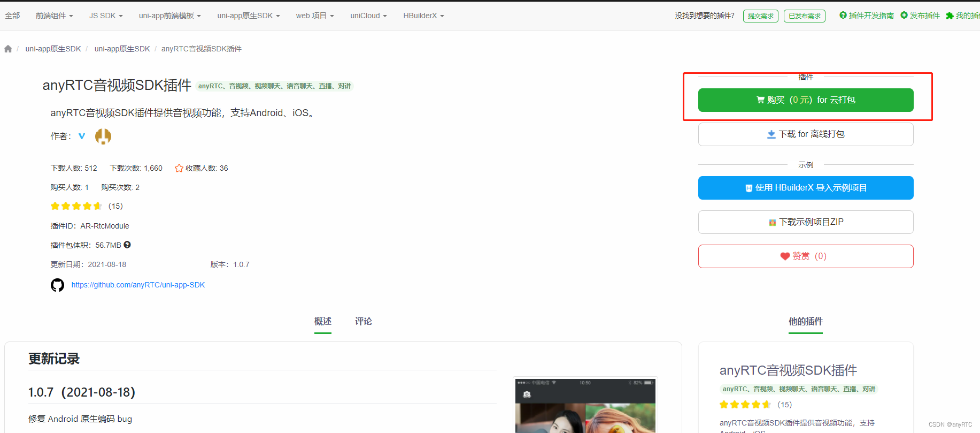Expand the 前端组件 dropdown menu
This screenshot has width=980, height=433.
tap(54, 16)
